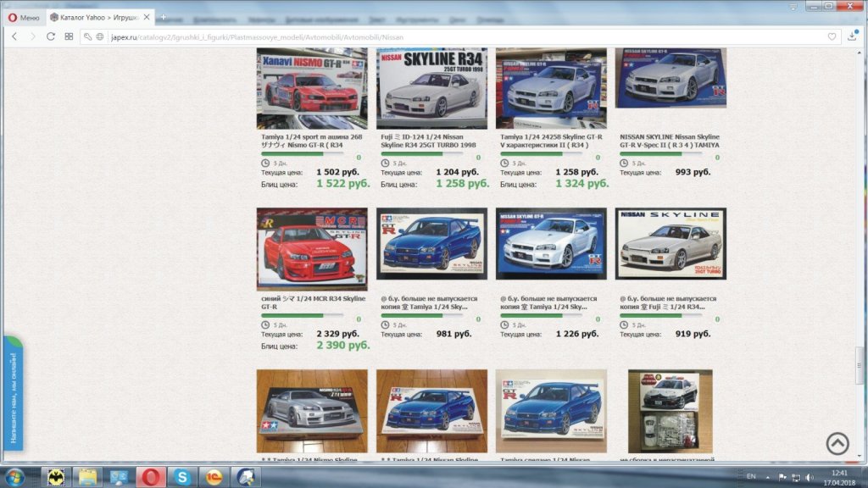Viewport: 868px width, 488px height.
Task: Close the Каталог Yahoo tab
Action: [x=146, y=17]
